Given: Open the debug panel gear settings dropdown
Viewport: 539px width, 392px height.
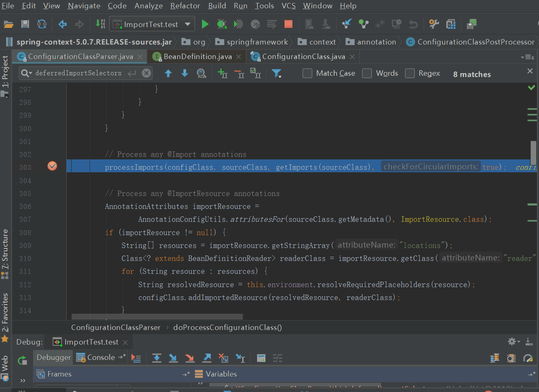Looking at the screenshot, I should [x=514, y=342].
